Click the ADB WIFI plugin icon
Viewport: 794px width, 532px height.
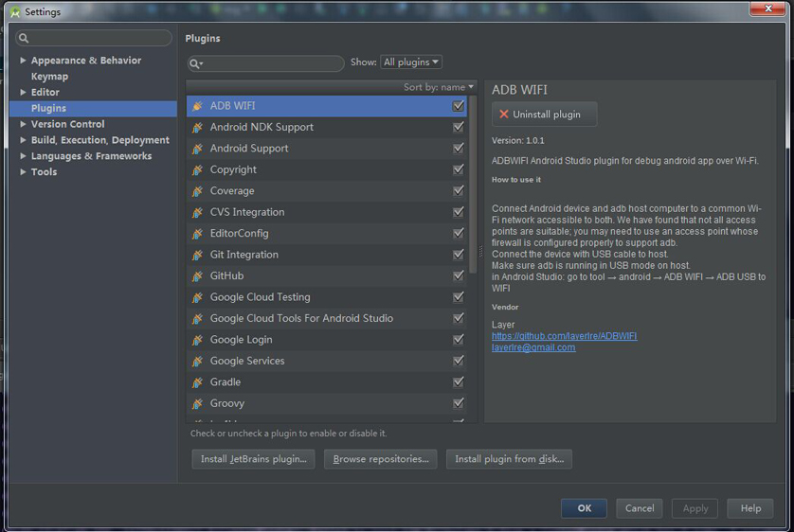(197, 106)
